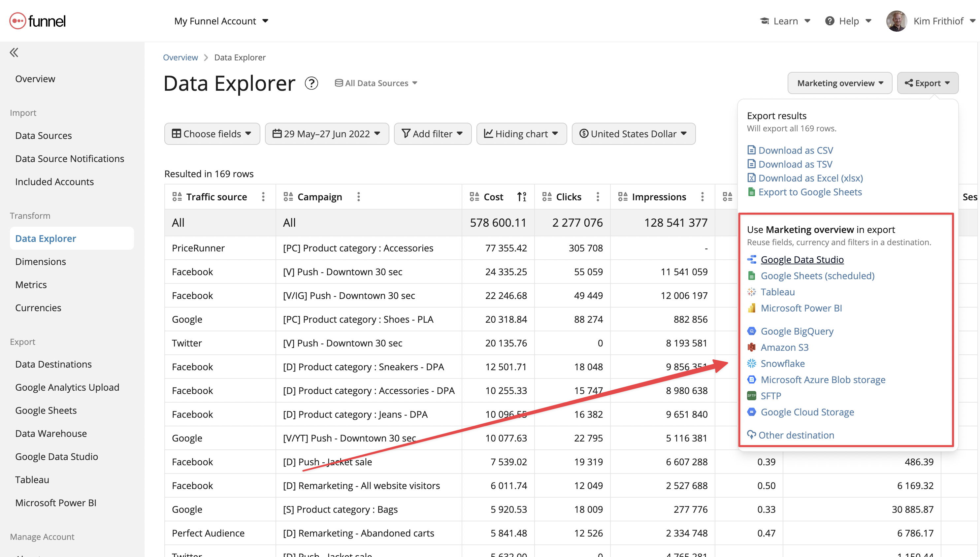Click the Impressions column options icon

[x=702, y=196]
